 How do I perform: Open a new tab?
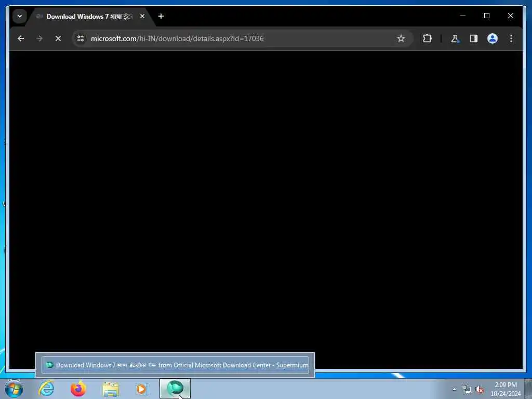[x=161, y=16]
